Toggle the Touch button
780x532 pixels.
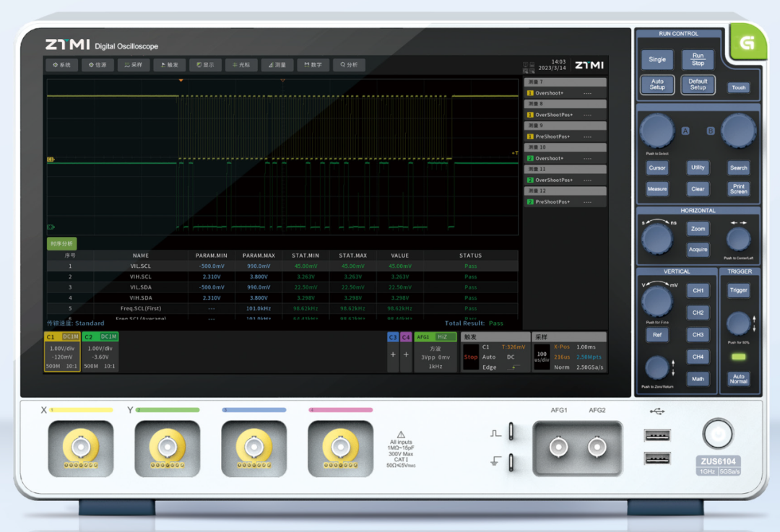tap(738, 87)
